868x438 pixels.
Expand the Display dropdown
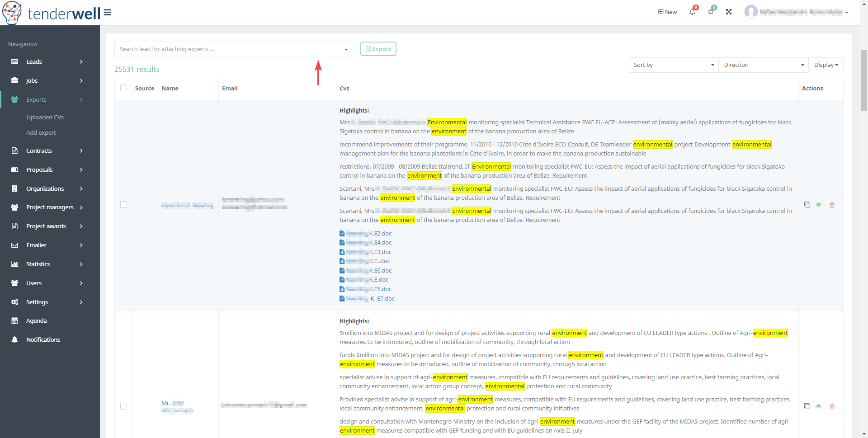click(826, 65)
